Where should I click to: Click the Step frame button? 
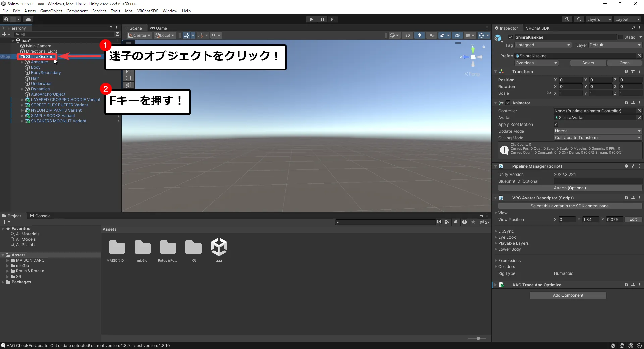tap(333, 19)
